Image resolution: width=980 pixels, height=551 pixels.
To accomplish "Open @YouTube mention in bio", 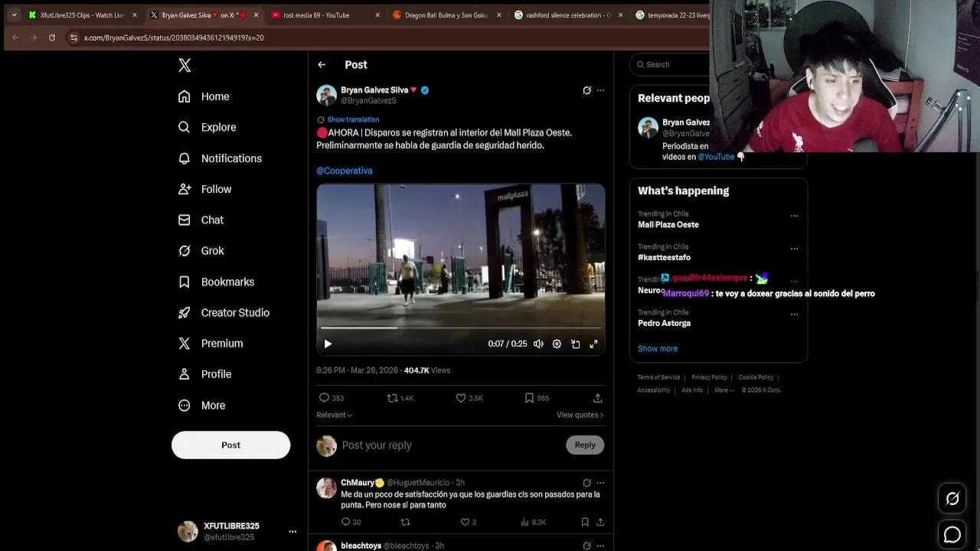I will pyautogui.click(x=716, y=157).
